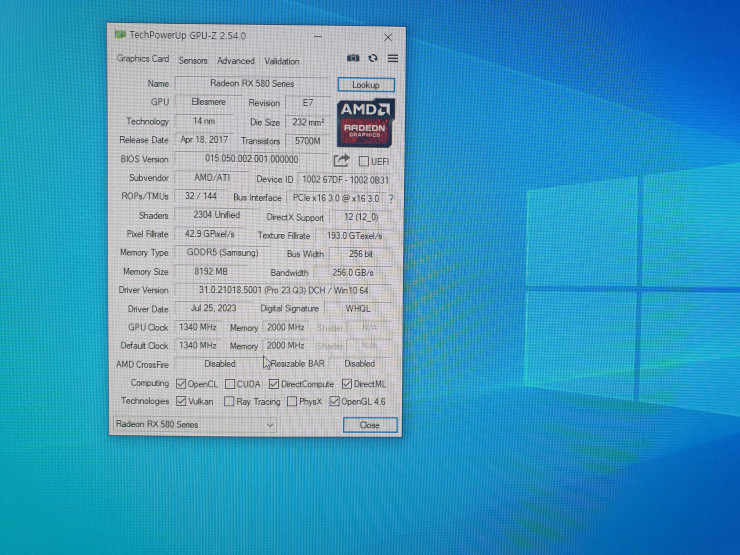Screen dimensions: 740x555
Task: Toggle the OpenCL checkbox
Action: pos(181,384)
